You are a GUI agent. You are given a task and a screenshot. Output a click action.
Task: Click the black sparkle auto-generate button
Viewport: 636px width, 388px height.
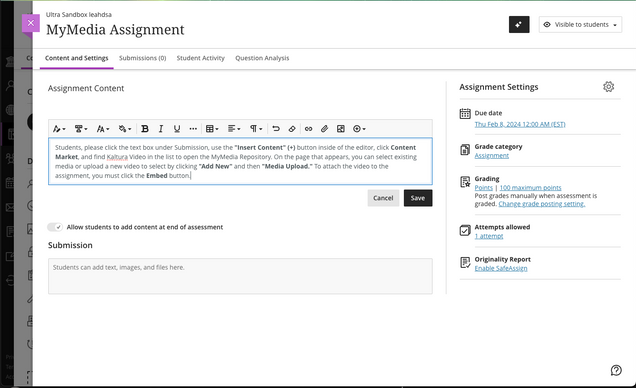[519, 25]
